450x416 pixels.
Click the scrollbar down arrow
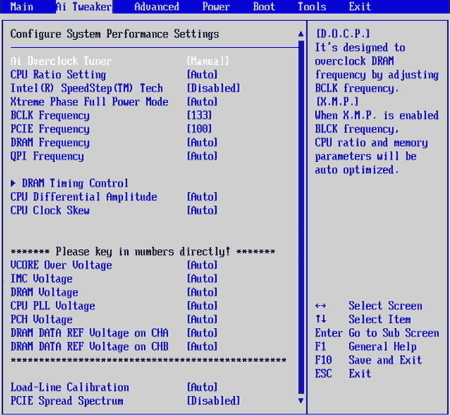pos(301,401)
